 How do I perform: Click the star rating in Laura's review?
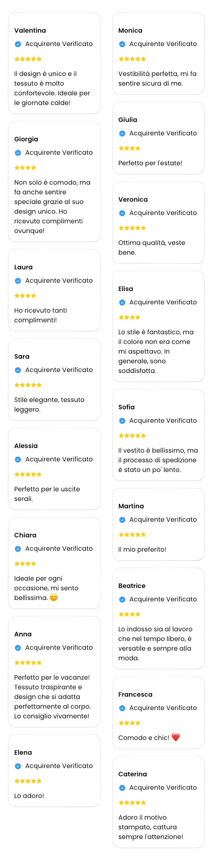pos(25,296)
